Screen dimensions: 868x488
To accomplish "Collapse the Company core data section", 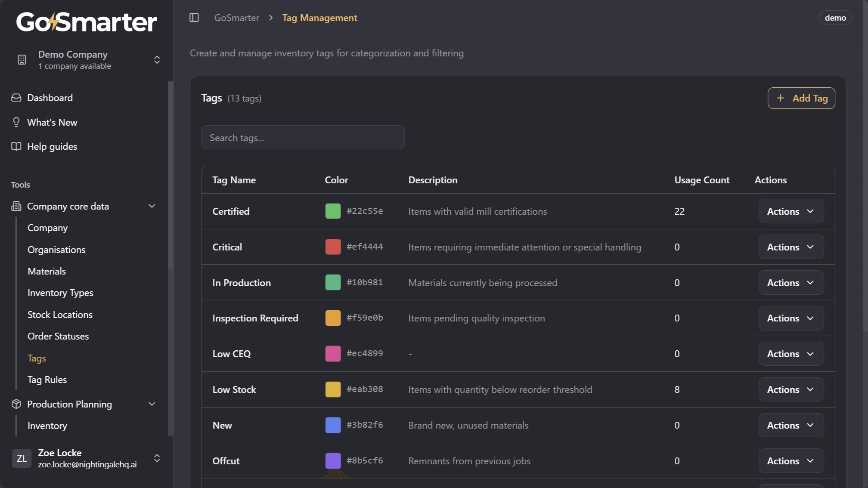I will click(x=152, y=206).
